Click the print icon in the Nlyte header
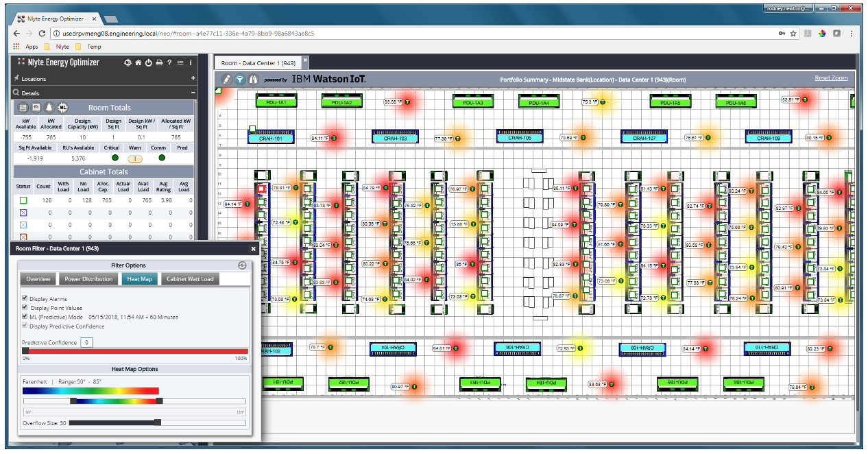The height and width of the screenshot is (454, 868). (158, 62)
